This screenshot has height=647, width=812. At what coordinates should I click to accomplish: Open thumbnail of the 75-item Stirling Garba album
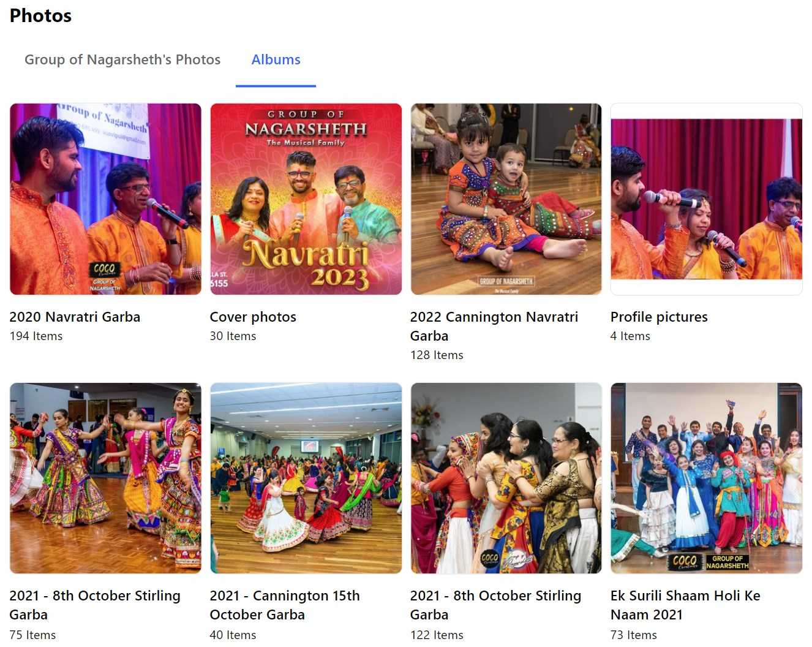click(x=105, y=478)
